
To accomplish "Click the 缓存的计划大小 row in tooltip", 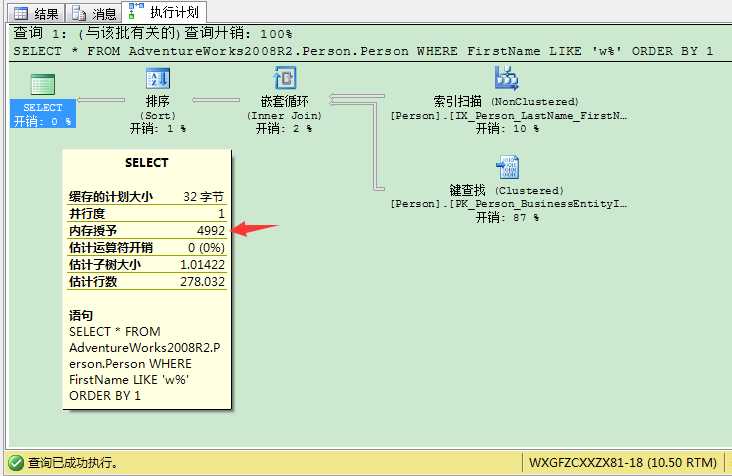I will pyautogui.click(x=147, y=196).
